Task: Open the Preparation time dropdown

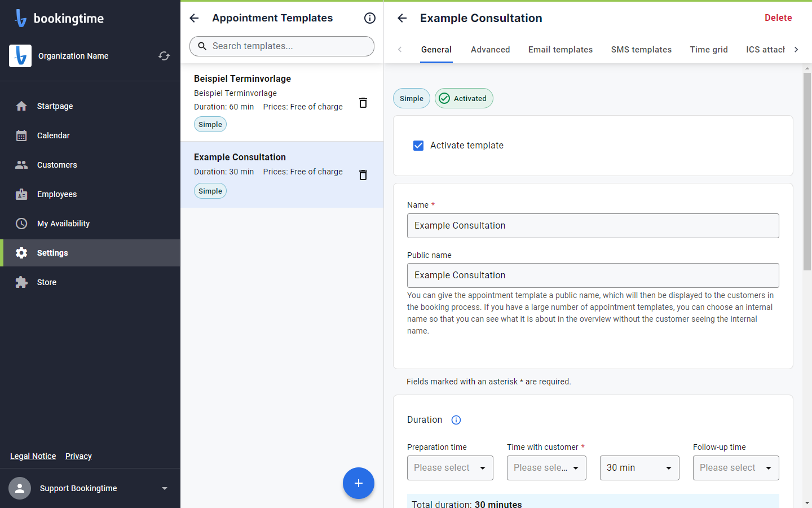Action: click(x=450, y=468)
